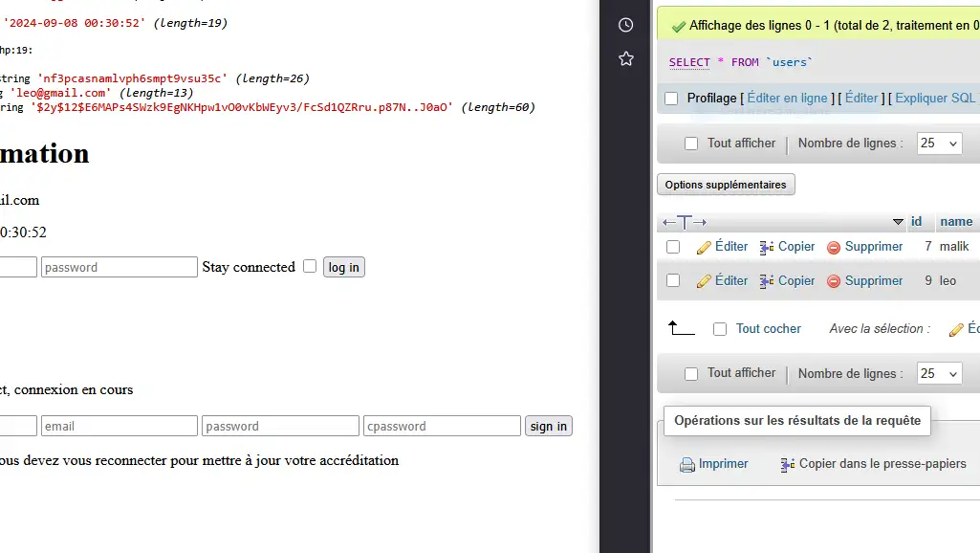Open the browser history clock icon

point(626,25)
